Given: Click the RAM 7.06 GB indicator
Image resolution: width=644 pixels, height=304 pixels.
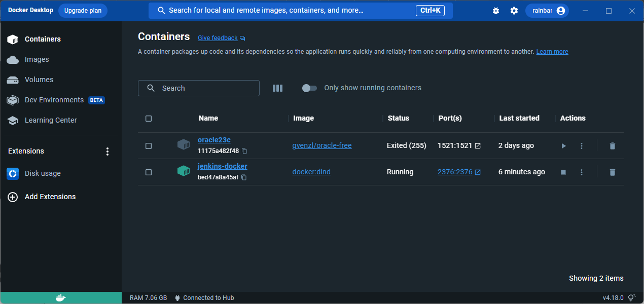Looking at the screenshot, I should [149, 298].
